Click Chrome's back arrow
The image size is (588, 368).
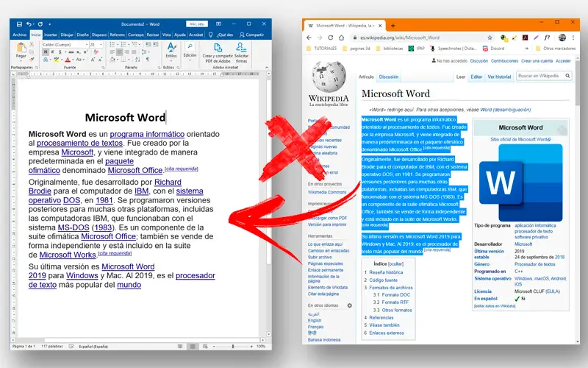click(x=309, y=38)
